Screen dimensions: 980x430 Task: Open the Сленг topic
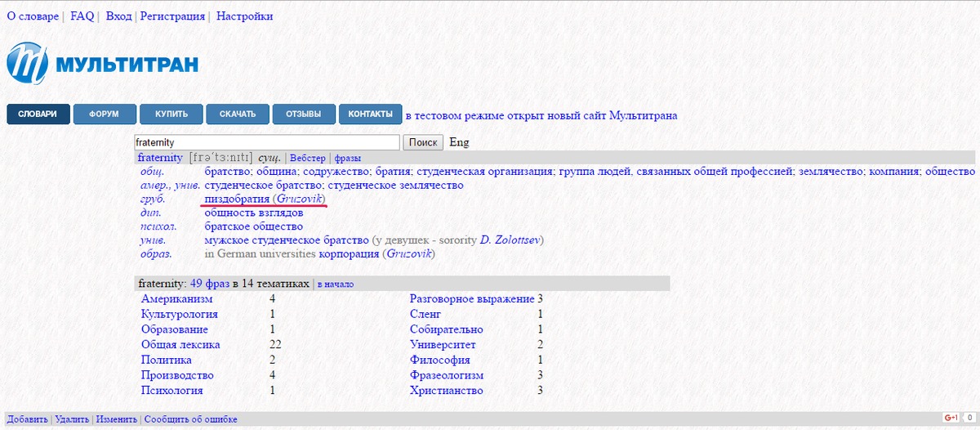pos(425,314)
